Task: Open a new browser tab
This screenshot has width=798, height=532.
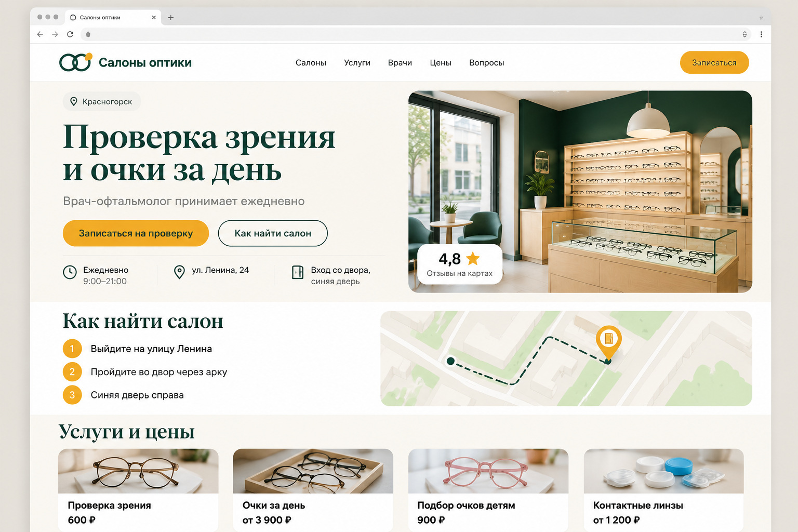Action: click(x=171, y=17)
